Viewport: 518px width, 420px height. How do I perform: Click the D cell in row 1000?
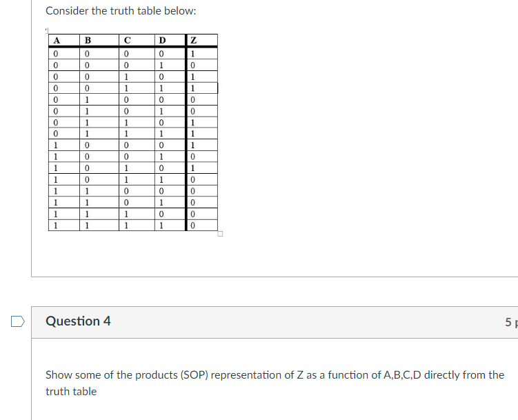click(170, 146)
